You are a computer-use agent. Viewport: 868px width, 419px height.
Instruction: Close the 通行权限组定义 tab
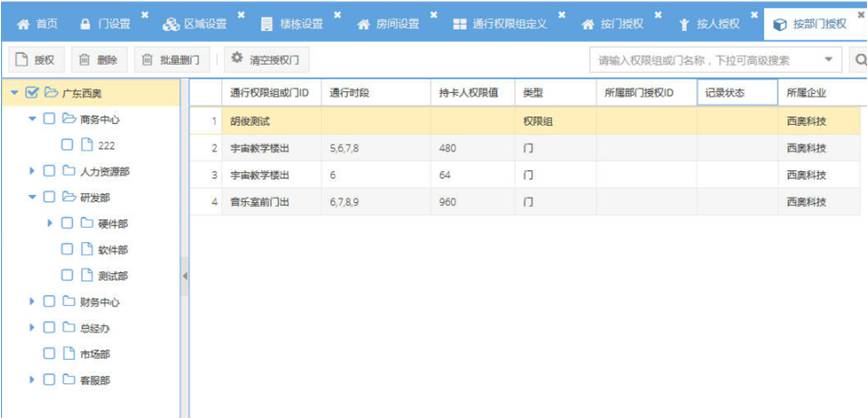click(561, 14)
